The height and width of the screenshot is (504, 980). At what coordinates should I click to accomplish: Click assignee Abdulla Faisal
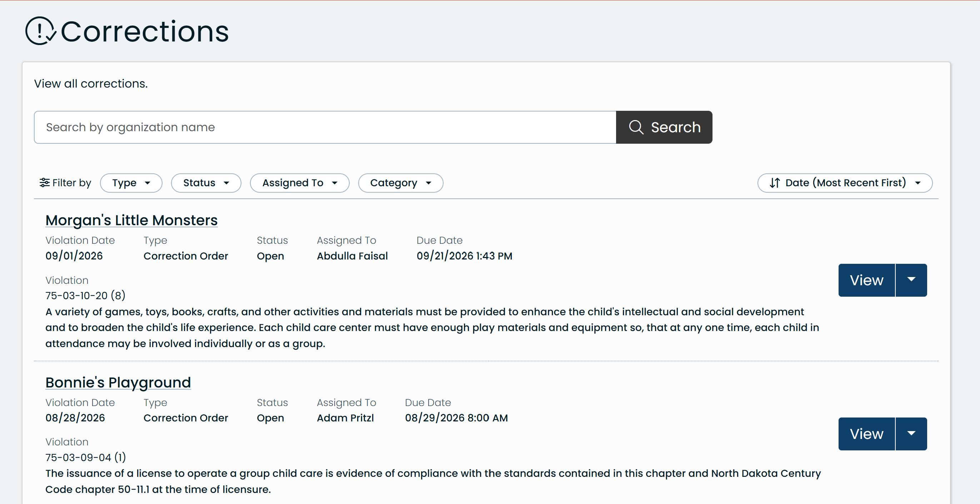[352, 256]
